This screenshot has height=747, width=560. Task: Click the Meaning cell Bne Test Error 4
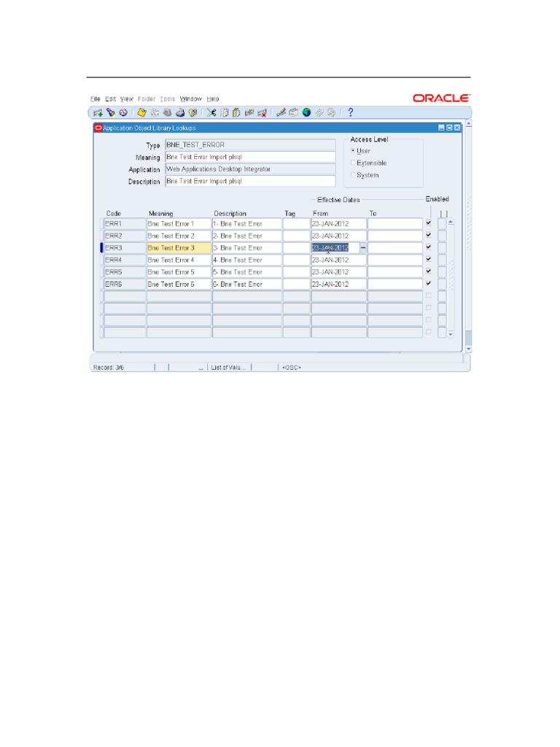click(x=179, y=260)
